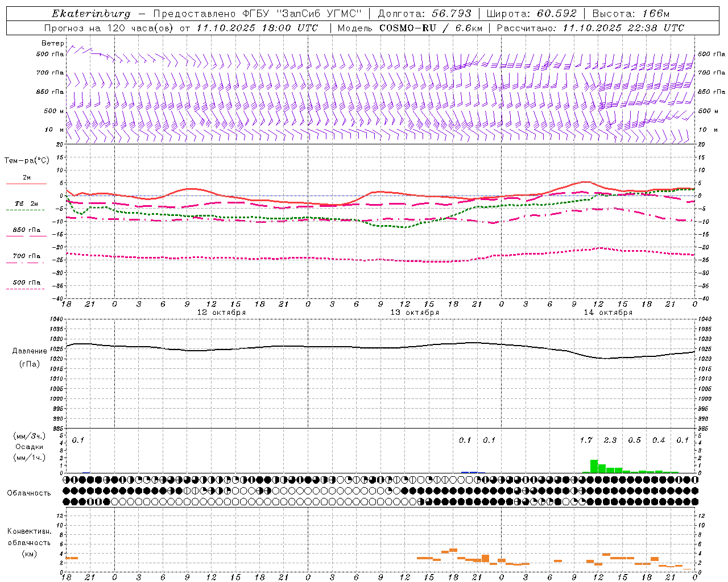Click the Долгота: 56.793 value

[x=425, y=14]
